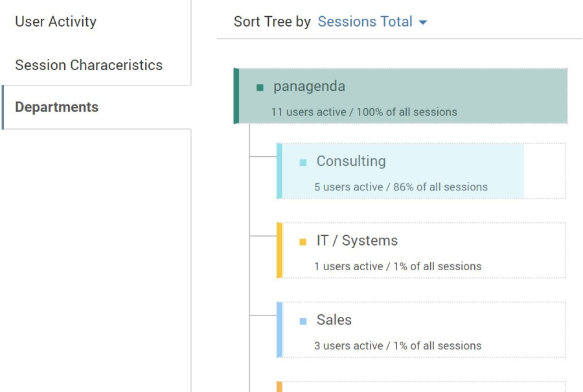The image size is (583, 392).
Task: Select the Departments tab
Action: tap(57, 108)
